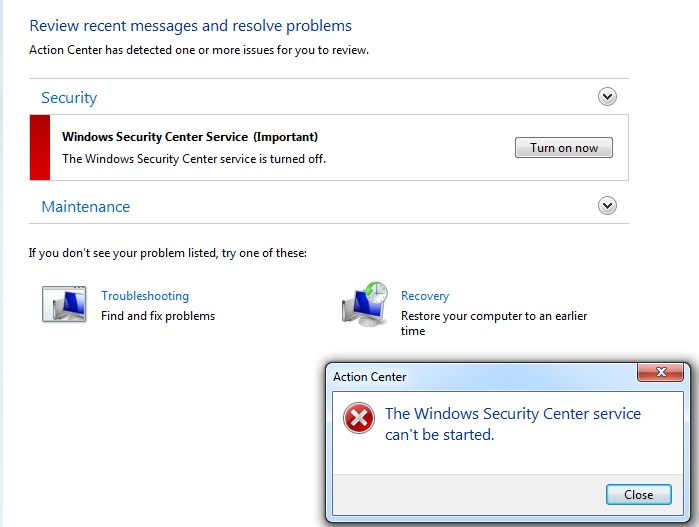Click "Restore your computer to an earlier time" text

[494, 323]
